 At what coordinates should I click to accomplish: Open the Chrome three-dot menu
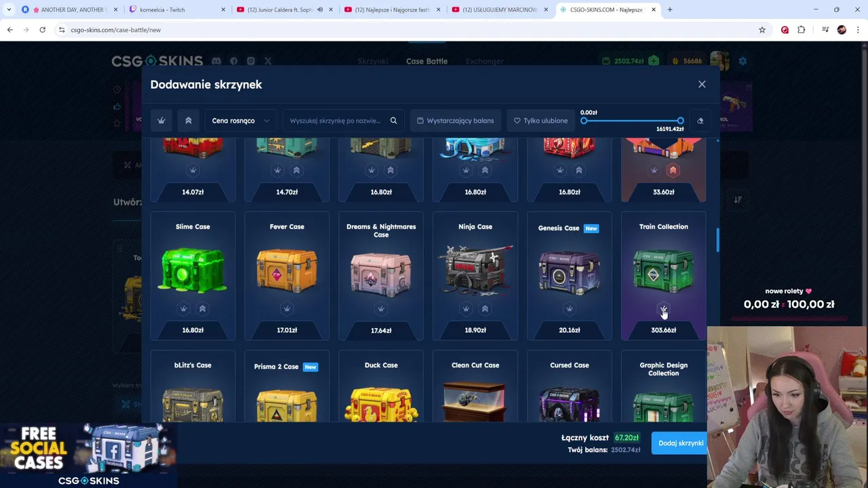(x=859, y=30)
